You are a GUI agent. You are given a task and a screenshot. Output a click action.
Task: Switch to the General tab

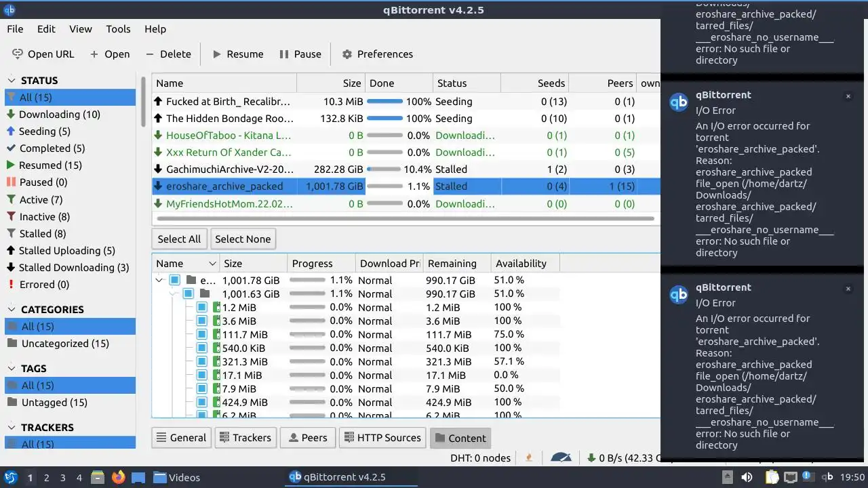181,438
